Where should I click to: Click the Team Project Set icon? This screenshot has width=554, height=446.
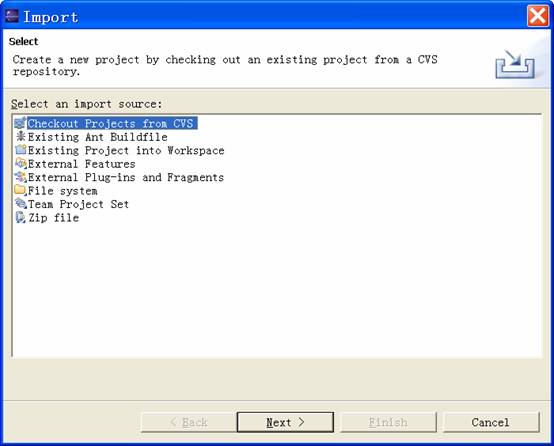pos(20,204)
